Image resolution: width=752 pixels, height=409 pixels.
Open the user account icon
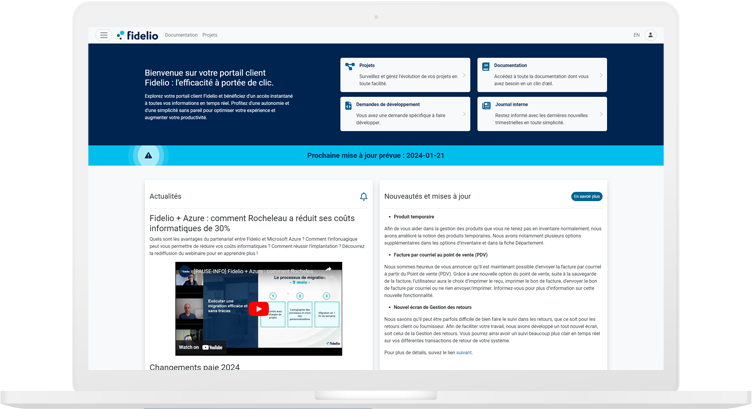point(650,35)
